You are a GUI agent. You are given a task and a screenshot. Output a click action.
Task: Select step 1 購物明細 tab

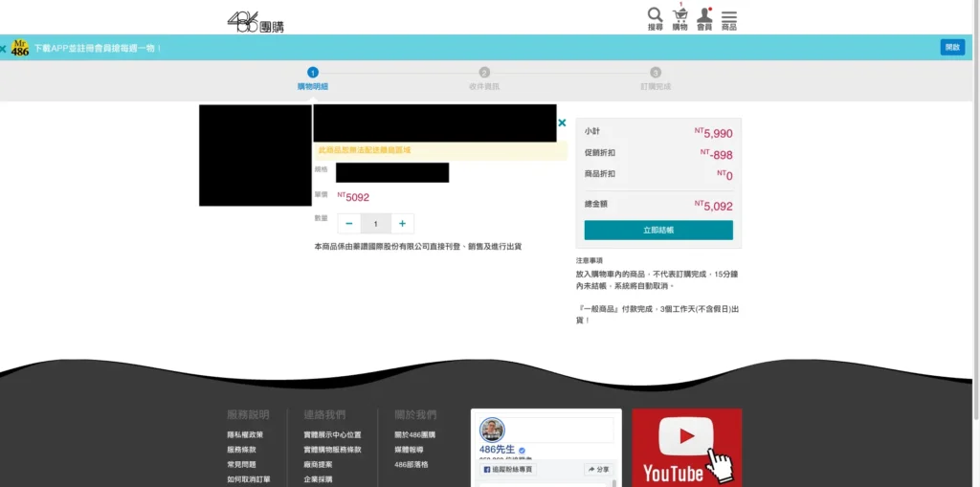point(313,79)
